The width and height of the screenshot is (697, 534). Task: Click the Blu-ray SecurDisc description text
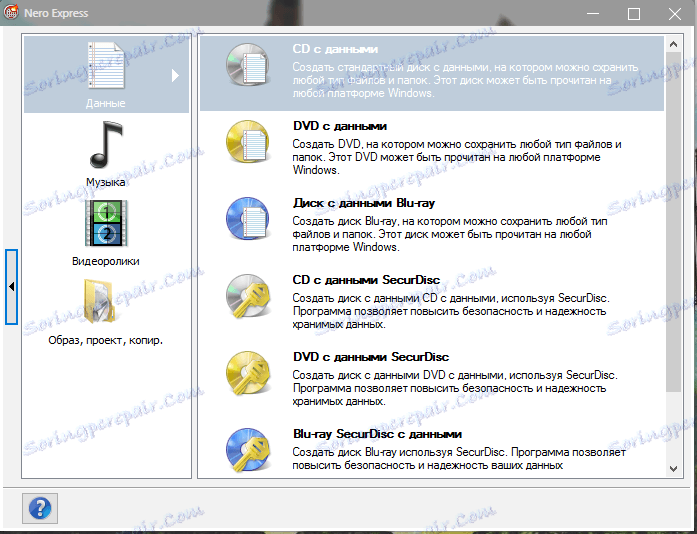[459, 458]
